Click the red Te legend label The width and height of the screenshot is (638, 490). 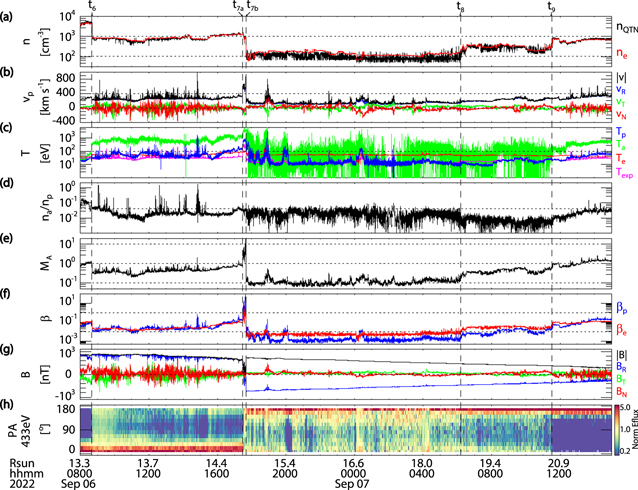(621, 158)
